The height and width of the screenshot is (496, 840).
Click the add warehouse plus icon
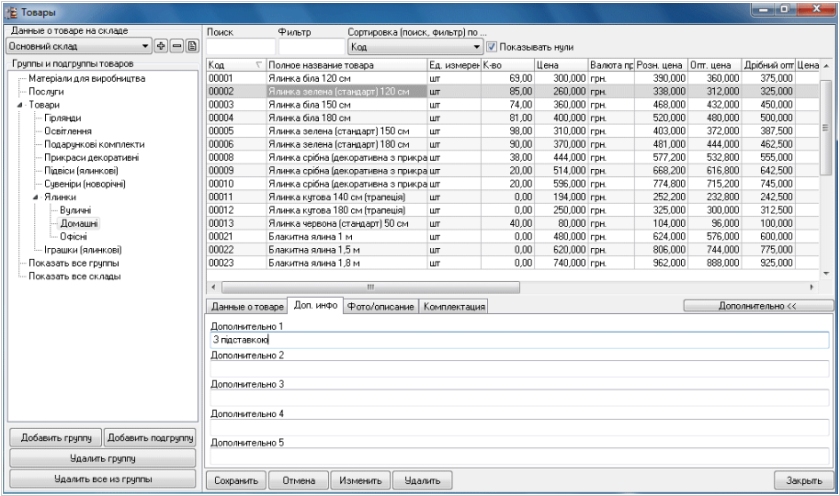pyautogui.click(x=161, y=46)
